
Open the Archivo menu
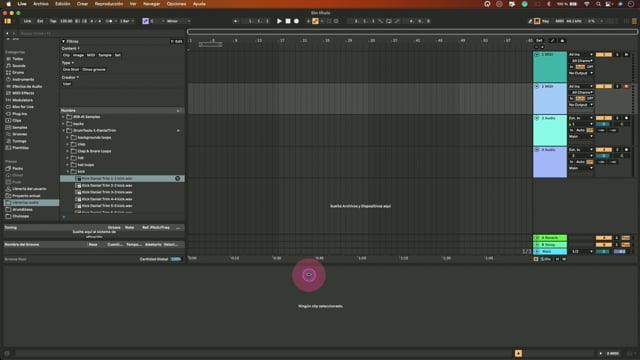[40, 4]
